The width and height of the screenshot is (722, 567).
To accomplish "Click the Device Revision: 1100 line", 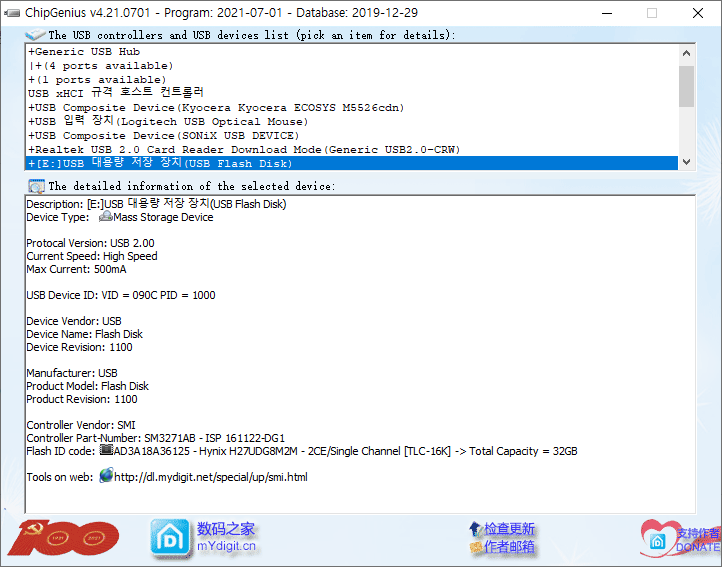I will click(79, 347).
